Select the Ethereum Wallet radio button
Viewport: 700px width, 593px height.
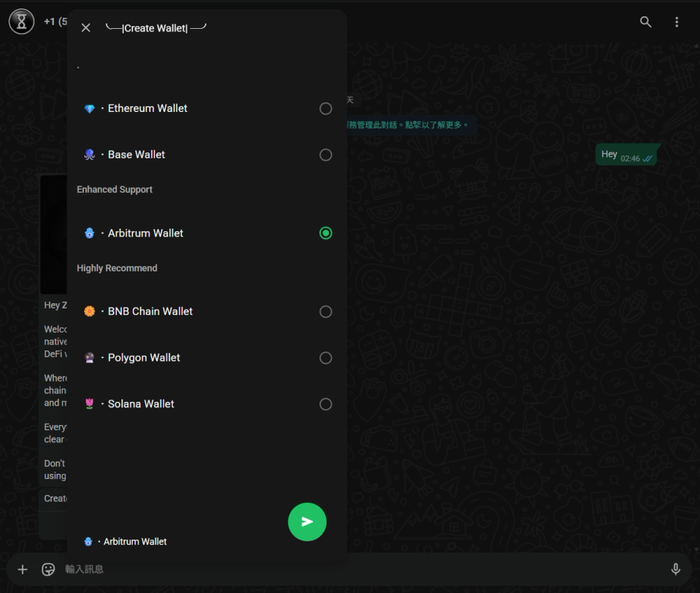point(325,109)
